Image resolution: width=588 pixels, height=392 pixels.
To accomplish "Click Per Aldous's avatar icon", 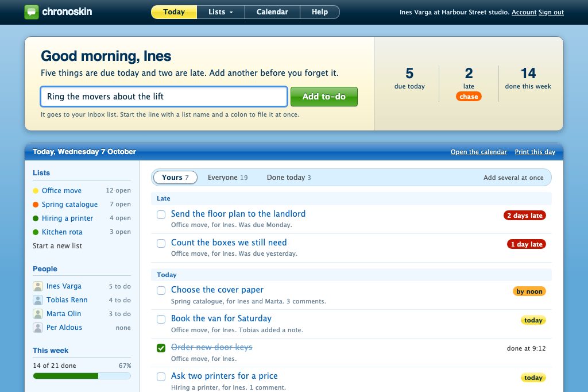I will coord(38,328).
